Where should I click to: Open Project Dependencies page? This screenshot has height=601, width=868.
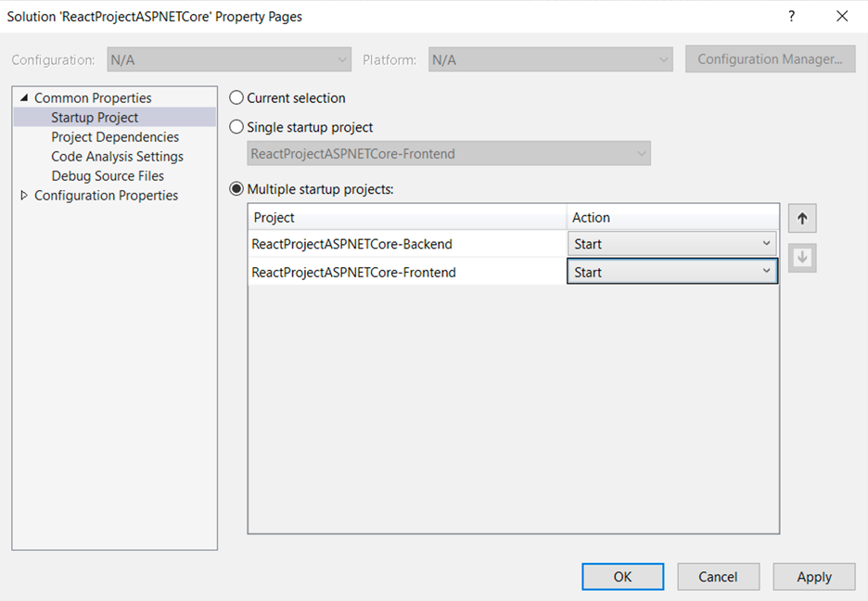(x=115, y=137)
